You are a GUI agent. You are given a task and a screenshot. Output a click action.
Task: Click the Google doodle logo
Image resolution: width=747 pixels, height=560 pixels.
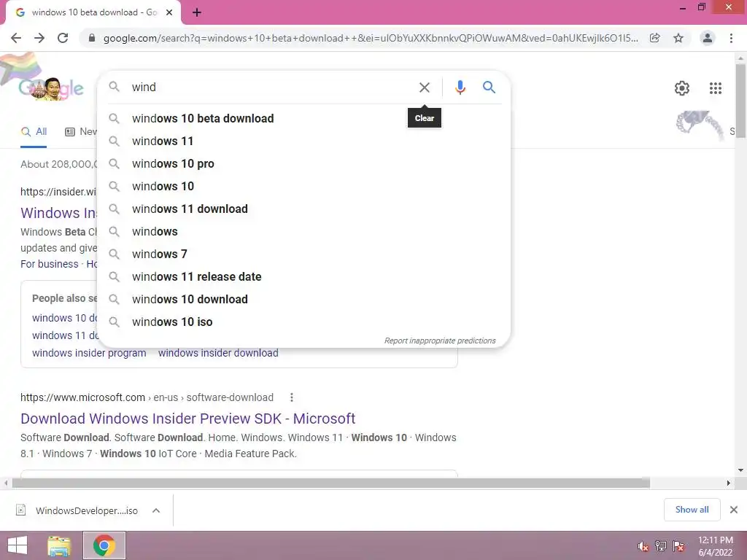[52, 88]
